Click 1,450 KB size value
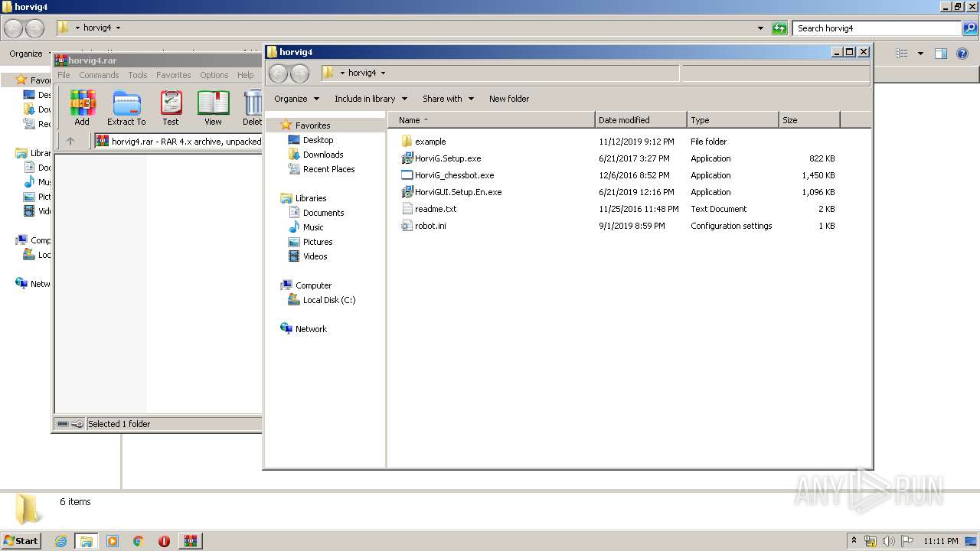The image size is (980, 551). point(818,175)
